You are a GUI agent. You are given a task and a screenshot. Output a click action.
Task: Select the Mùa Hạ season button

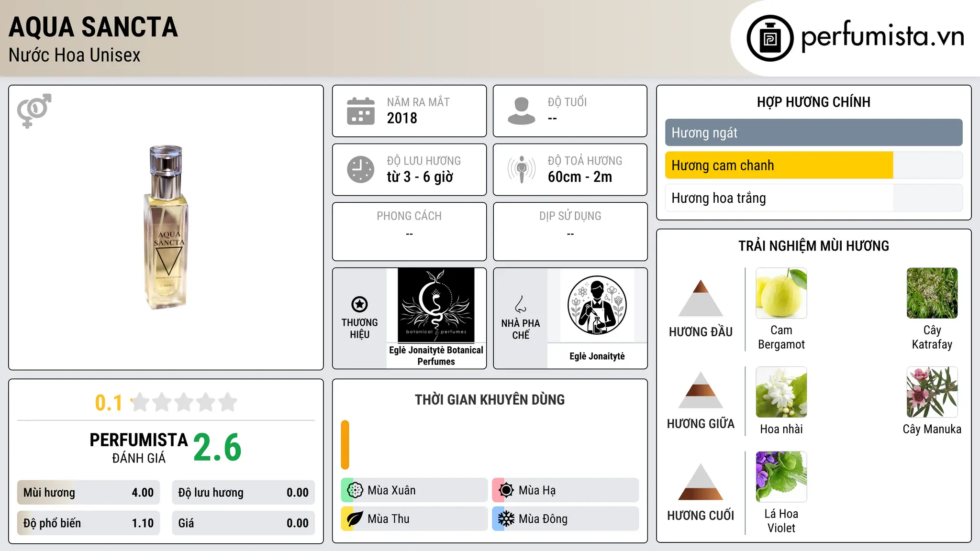point(566,490)
